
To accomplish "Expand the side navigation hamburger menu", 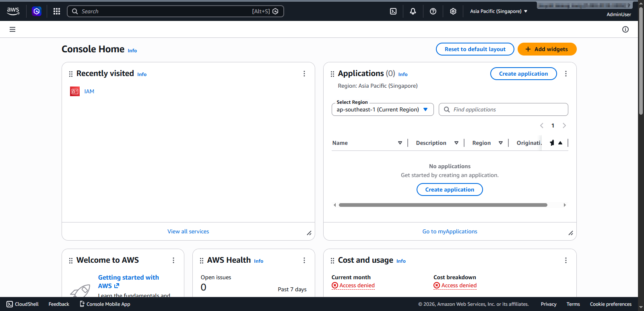I will coord(12,29).
